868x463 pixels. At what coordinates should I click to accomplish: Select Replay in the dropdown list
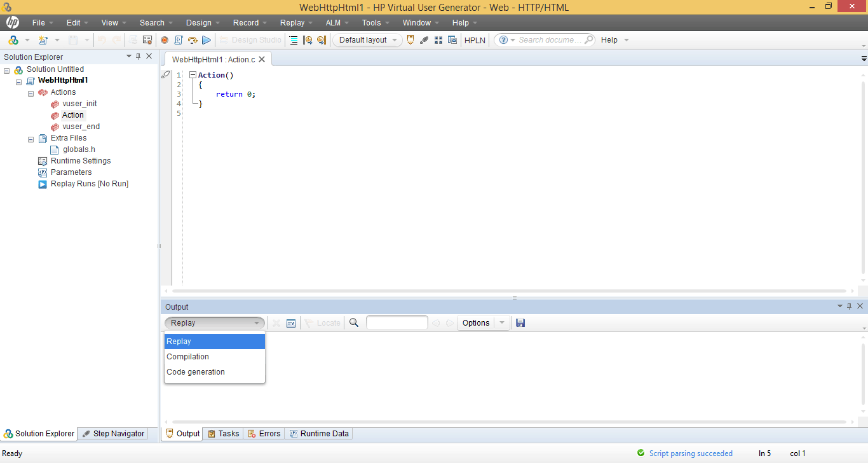[x=215, y=342]
